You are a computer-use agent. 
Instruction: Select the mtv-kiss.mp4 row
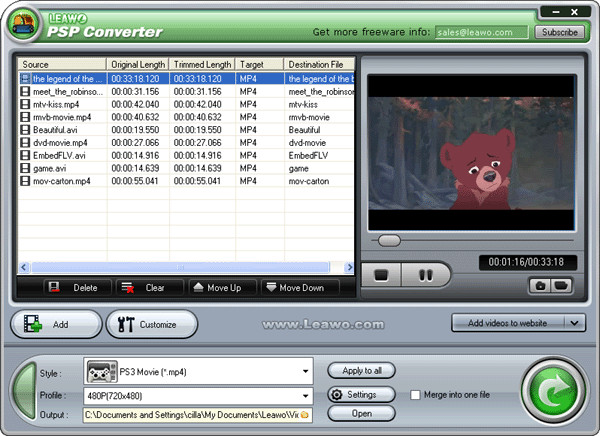click(x=186, y=104)
